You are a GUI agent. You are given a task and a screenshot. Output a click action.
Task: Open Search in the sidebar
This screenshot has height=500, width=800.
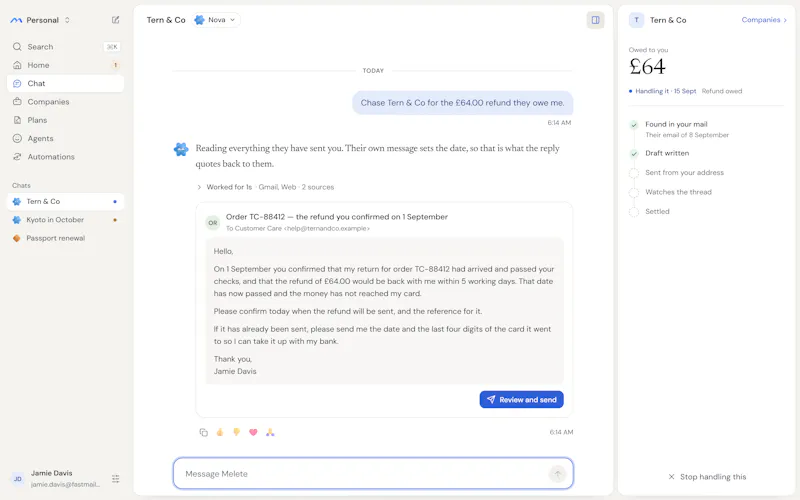coord(65,46)
